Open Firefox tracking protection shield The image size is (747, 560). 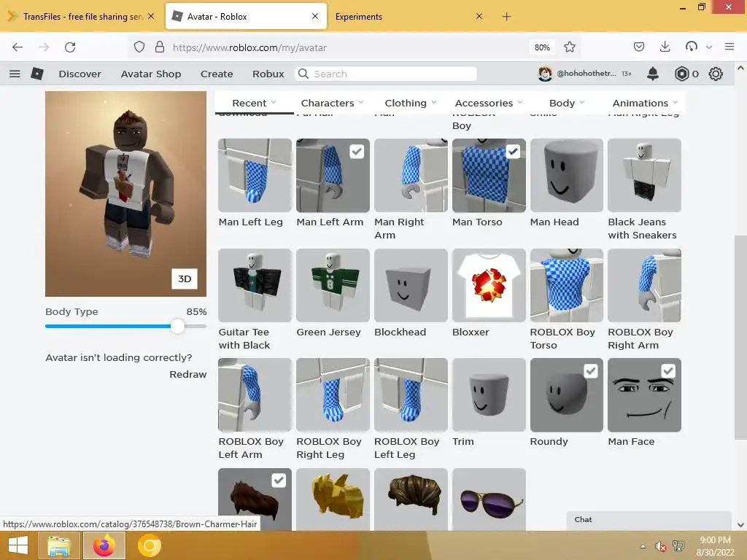[139, 47]
